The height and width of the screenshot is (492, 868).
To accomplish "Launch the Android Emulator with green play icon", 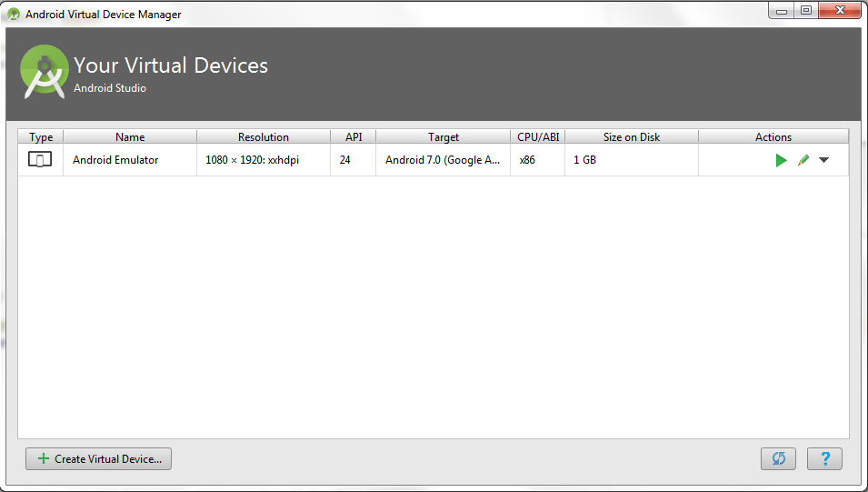I will click(x=781, y=161).
